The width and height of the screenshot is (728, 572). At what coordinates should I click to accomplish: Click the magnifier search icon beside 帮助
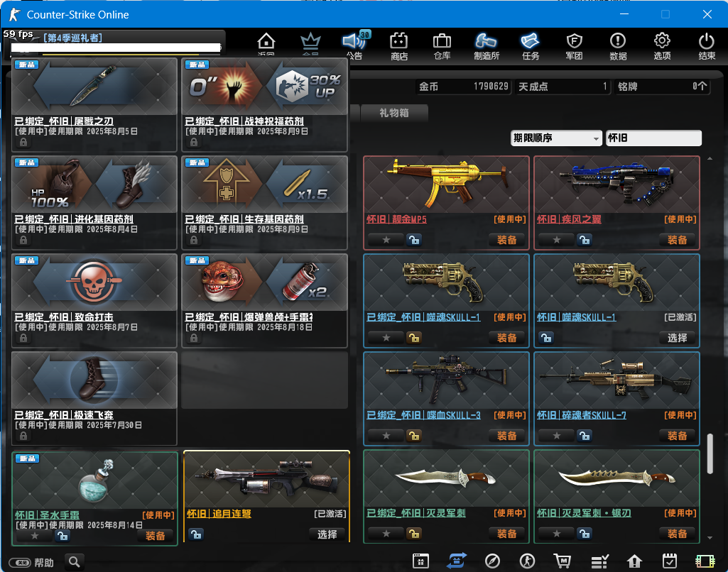[75, 562]
